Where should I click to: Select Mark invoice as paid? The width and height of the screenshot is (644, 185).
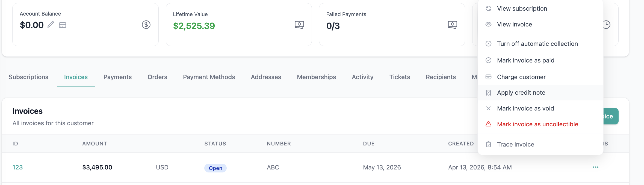click(525, 60)
